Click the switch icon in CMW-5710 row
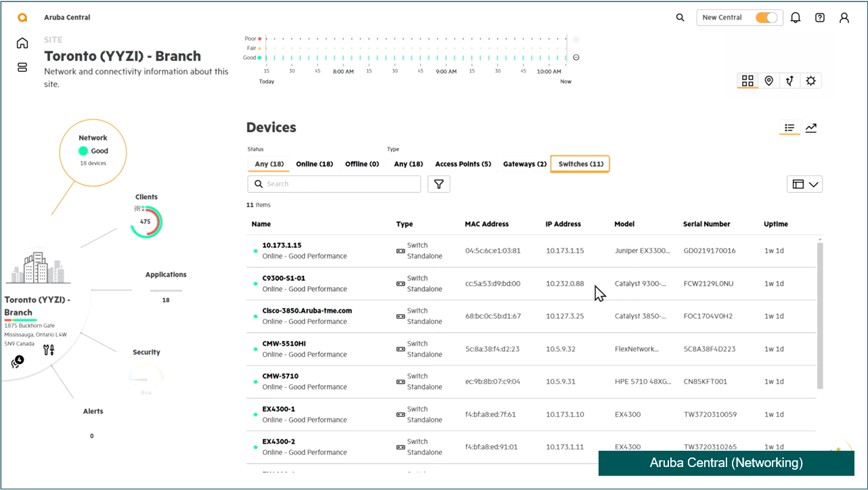 [401, 382]
